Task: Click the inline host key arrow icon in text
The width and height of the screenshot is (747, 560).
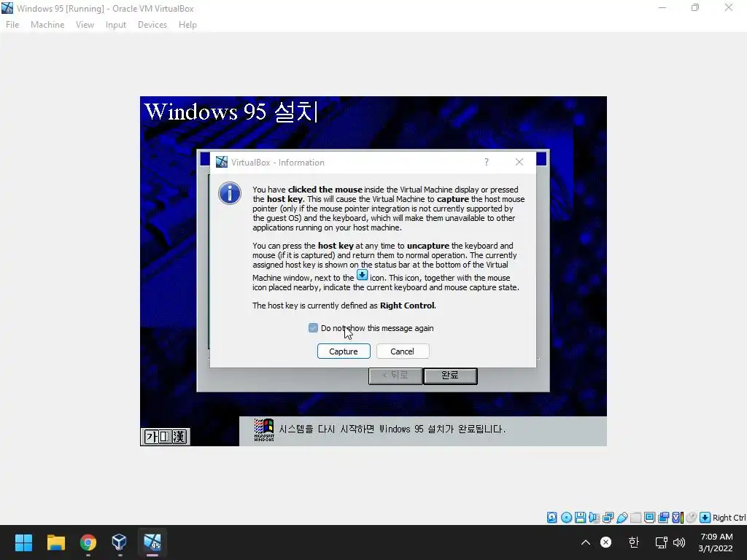Action: [x=362, y=275]
